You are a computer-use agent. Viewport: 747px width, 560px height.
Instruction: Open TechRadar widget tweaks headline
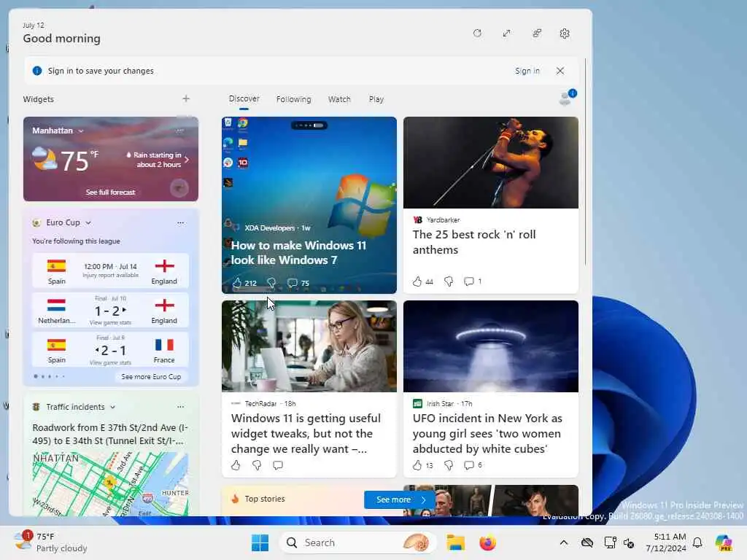coord(306,433)
